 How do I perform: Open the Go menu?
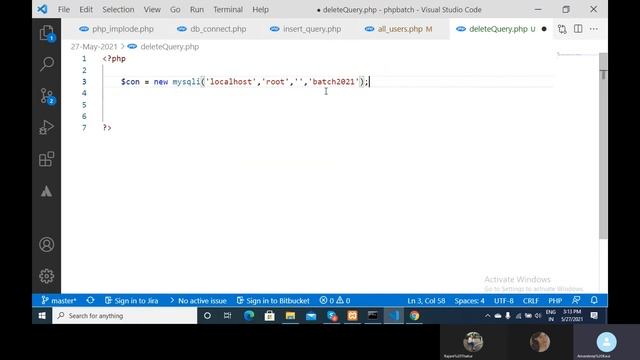(x=175, y=9)
